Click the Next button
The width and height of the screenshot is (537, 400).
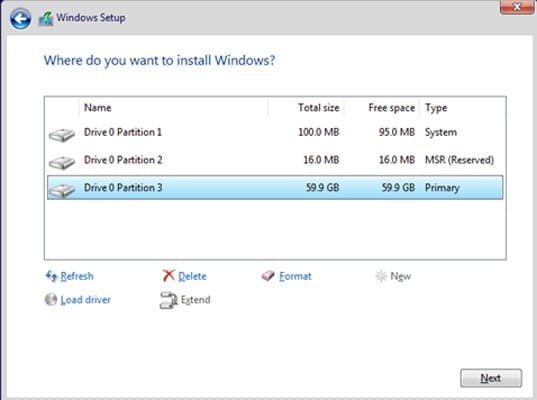coord(491,378)
